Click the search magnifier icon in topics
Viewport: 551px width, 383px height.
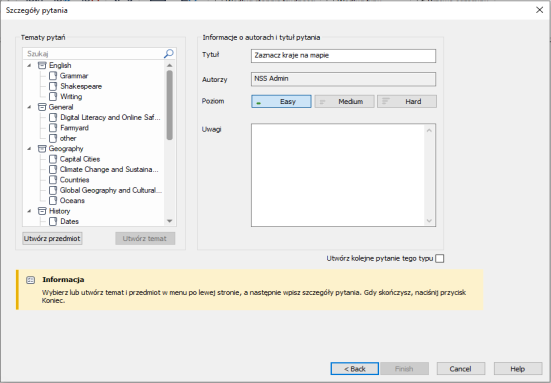pos(169,54)
